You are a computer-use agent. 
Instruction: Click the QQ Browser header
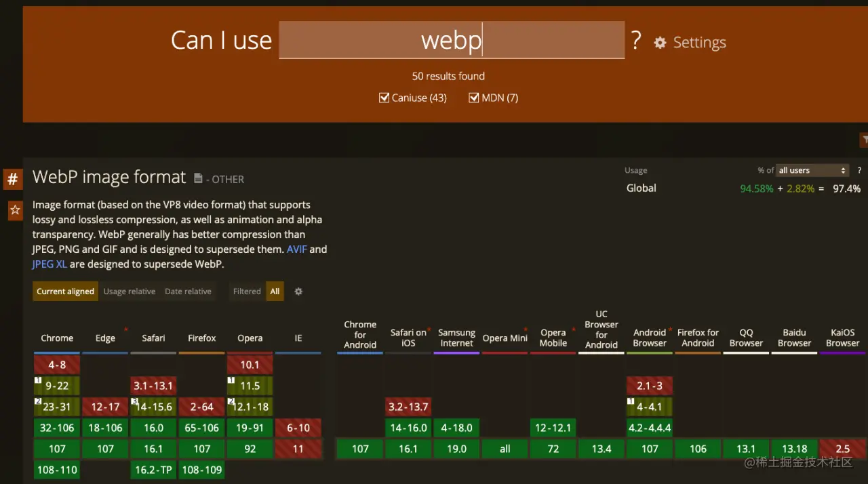746,338
